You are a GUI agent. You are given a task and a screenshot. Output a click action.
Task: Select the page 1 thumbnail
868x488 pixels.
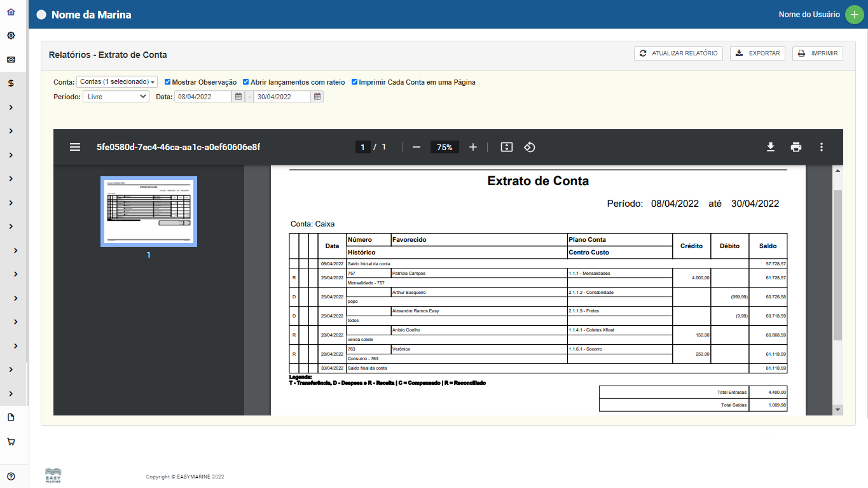(x=149, y=211)
